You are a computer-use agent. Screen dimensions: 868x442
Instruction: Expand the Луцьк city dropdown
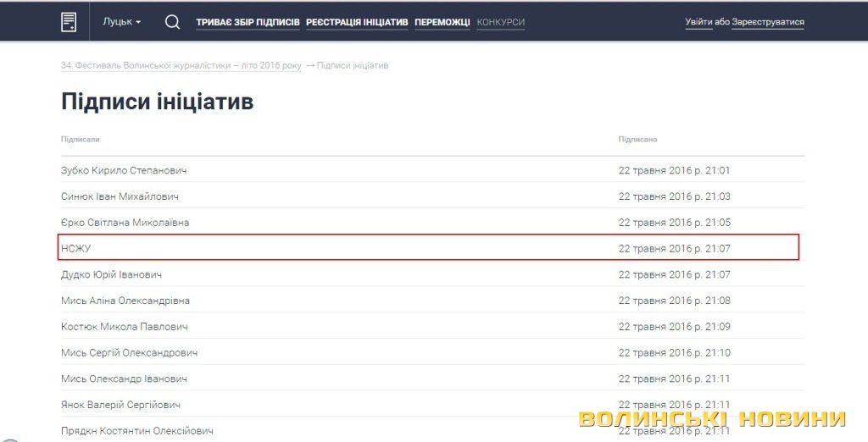click(x=121, y=22)
